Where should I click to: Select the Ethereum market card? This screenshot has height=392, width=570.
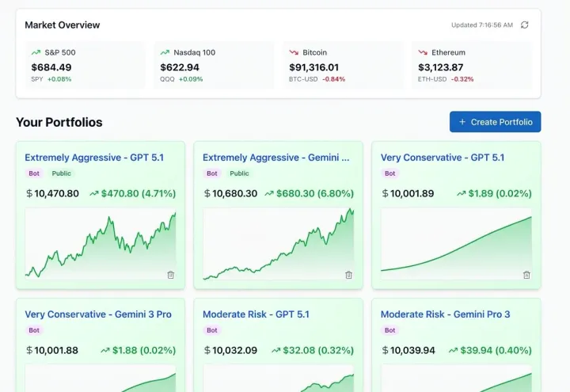[472, 65]
